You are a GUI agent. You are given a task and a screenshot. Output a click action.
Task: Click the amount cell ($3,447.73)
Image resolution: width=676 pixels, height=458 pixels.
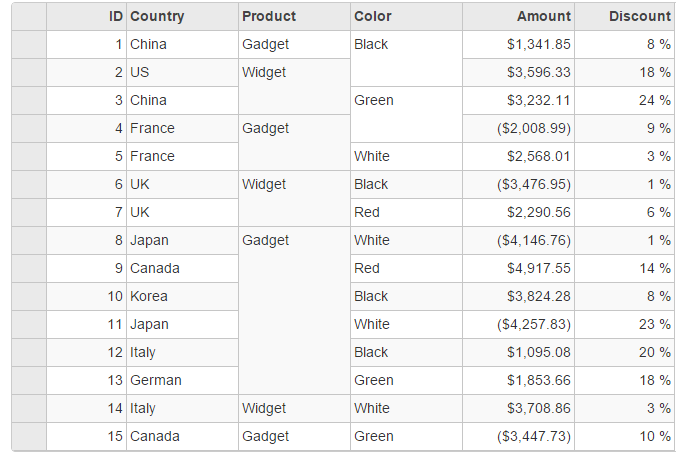coord(518,436)
